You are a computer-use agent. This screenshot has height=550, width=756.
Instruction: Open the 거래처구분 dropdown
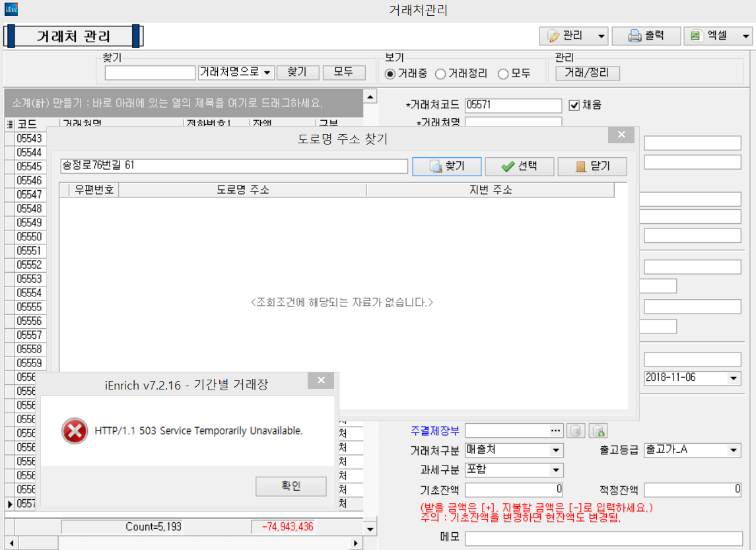tap(556, 450)
